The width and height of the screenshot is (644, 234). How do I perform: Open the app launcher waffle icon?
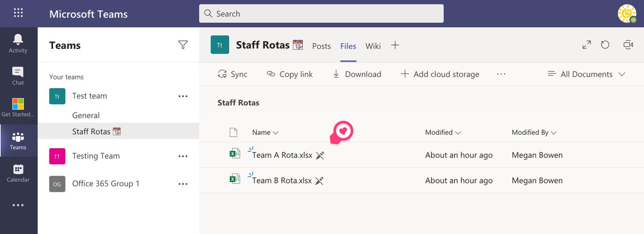(x=18, y=13)
